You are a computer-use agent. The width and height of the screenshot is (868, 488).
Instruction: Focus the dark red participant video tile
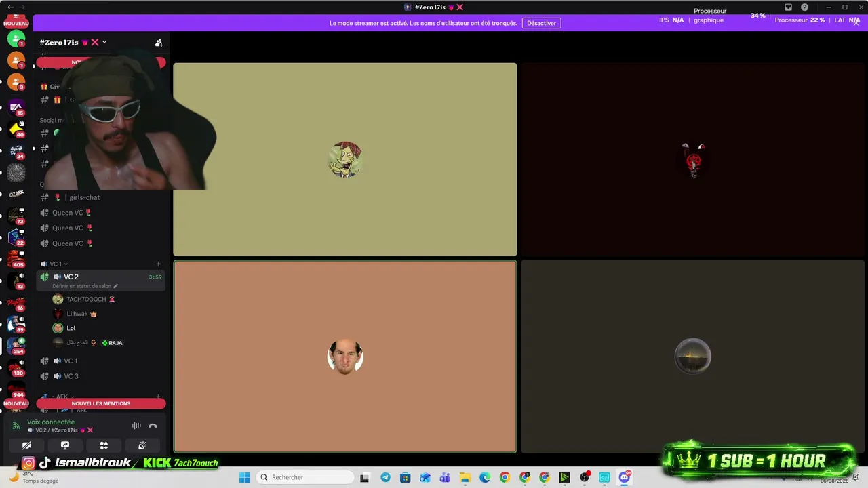(692, 159)
